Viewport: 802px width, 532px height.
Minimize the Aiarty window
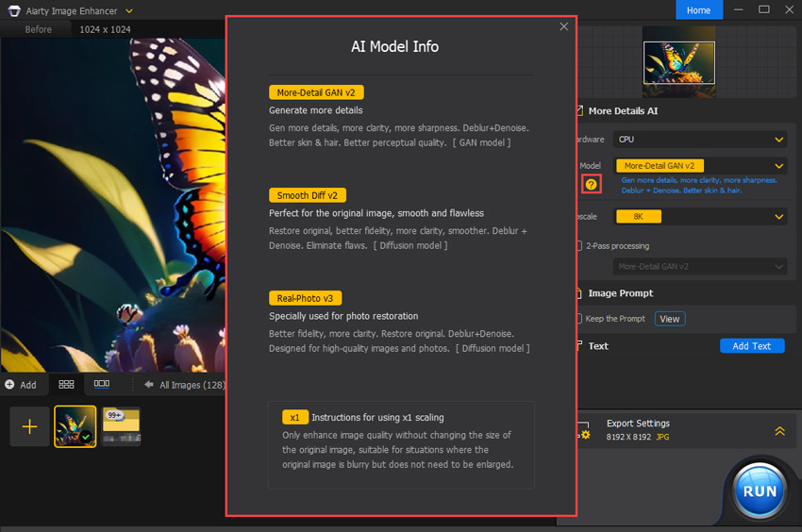tap(738, 9)
